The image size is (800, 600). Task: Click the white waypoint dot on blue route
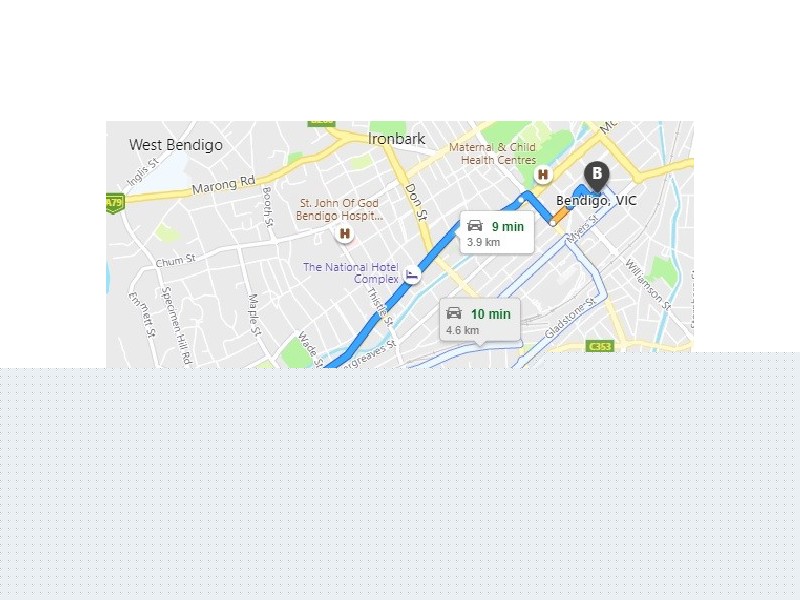520,201
